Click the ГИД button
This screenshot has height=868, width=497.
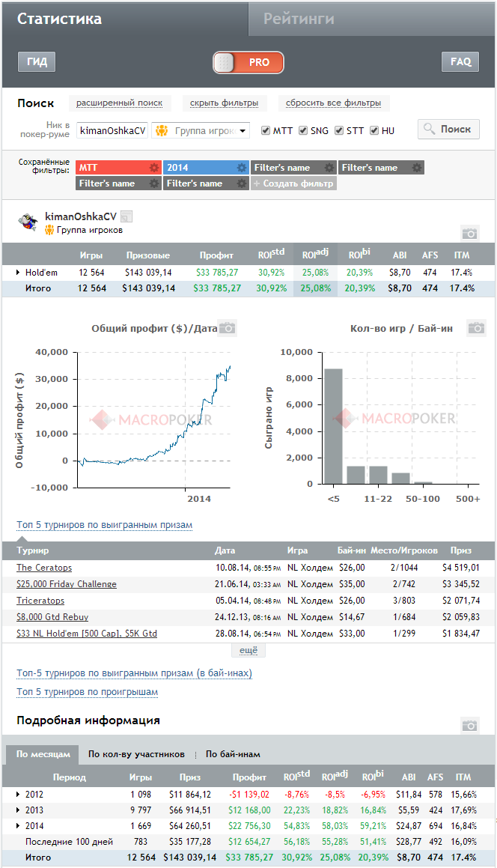click(37, 61)
